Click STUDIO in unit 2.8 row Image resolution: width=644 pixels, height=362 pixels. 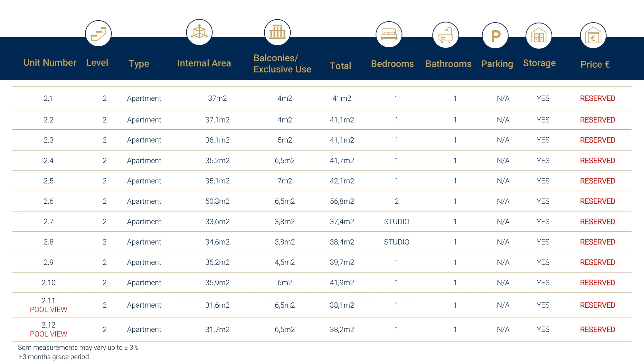click(396, 242)
